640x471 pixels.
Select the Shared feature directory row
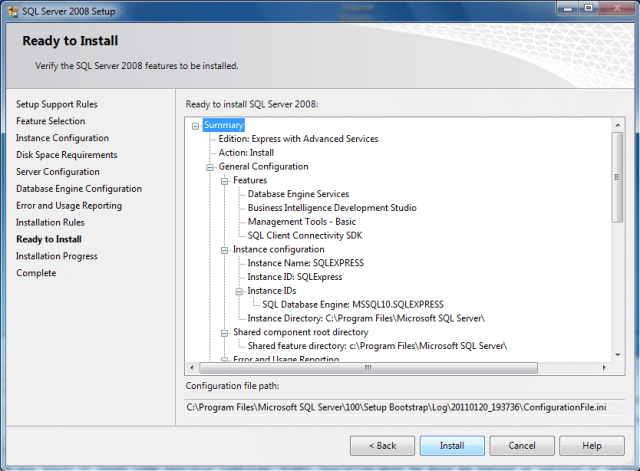377,346
